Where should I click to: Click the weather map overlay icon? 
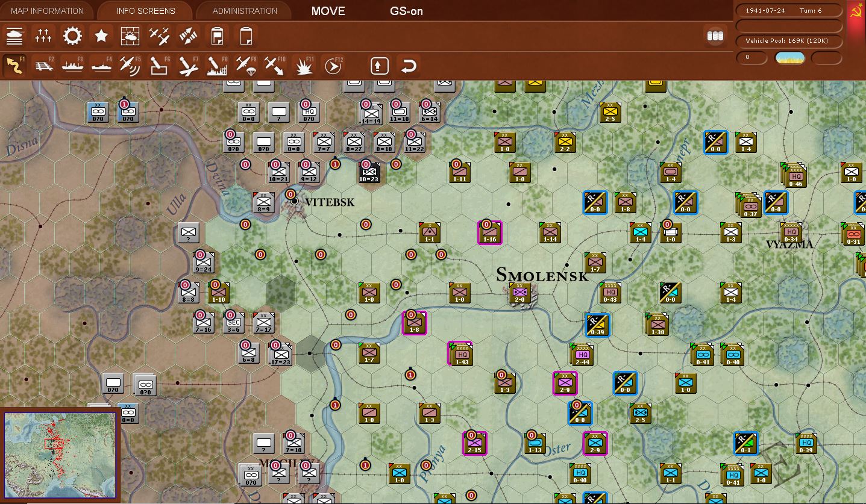click(x=130, y=36)
